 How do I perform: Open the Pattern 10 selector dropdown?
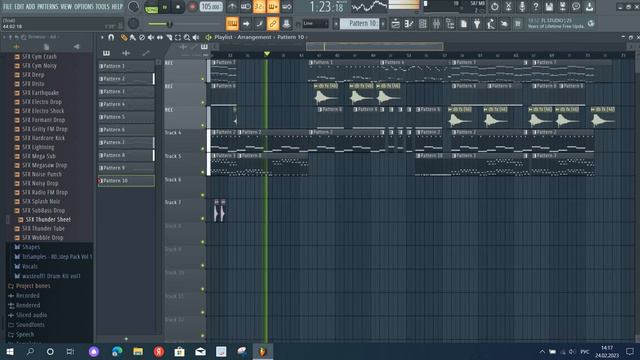(x=359, y=24)
